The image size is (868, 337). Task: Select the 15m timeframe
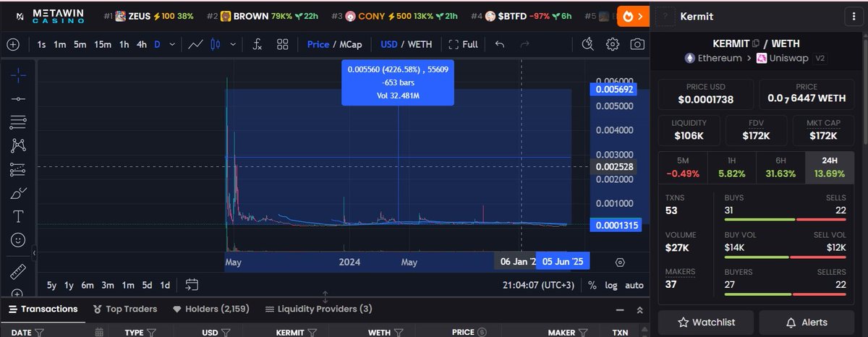click(103, 44)
